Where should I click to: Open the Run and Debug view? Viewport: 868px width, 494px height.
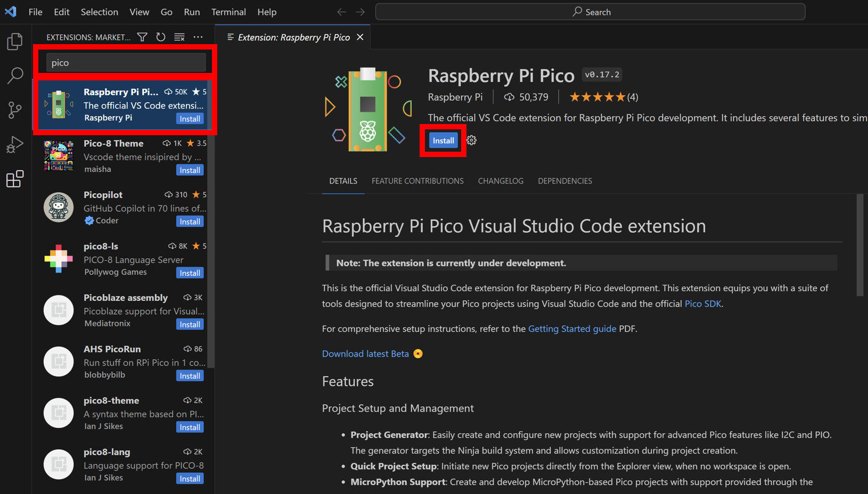(x=15, y=144)
